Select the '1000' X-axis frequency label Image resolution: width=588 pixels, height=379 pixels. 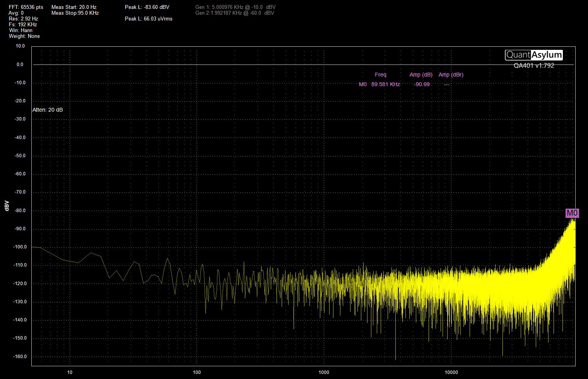[324, 372]
